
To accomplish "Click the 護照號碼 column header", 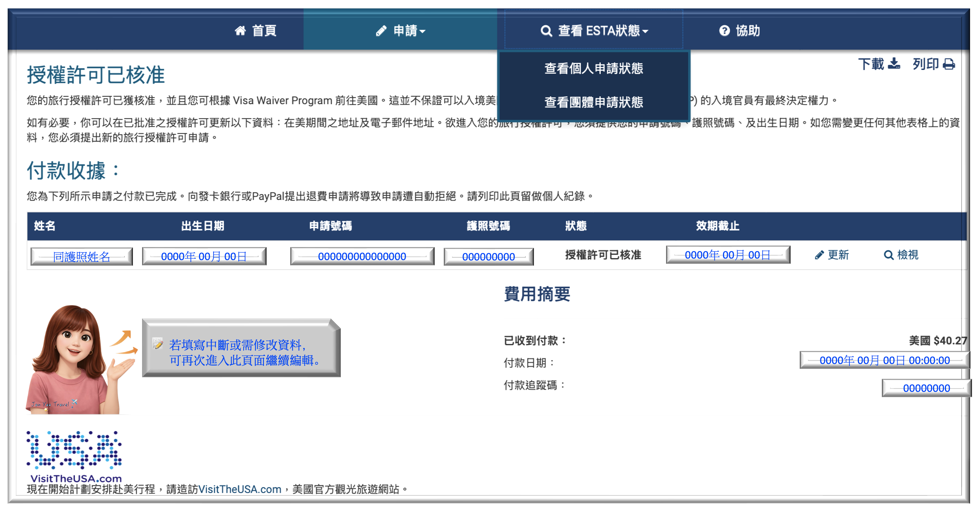I will [488, 226].
